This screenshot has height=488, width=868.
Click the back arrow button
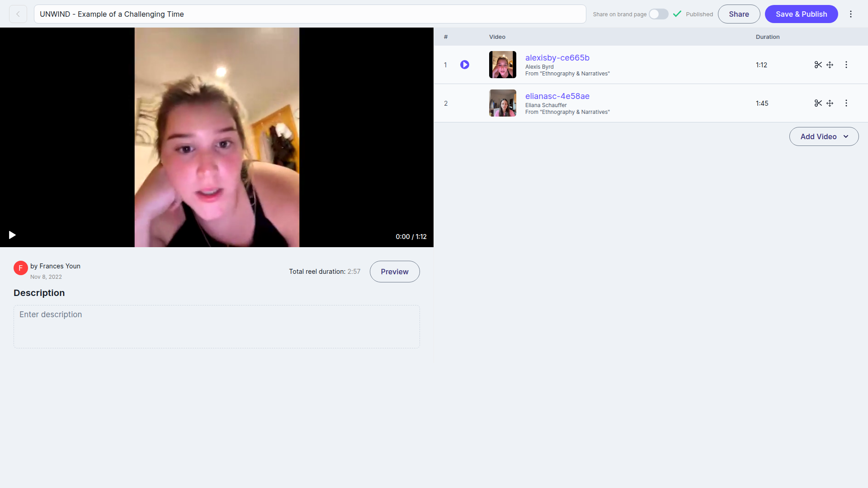tap(18, 14)
